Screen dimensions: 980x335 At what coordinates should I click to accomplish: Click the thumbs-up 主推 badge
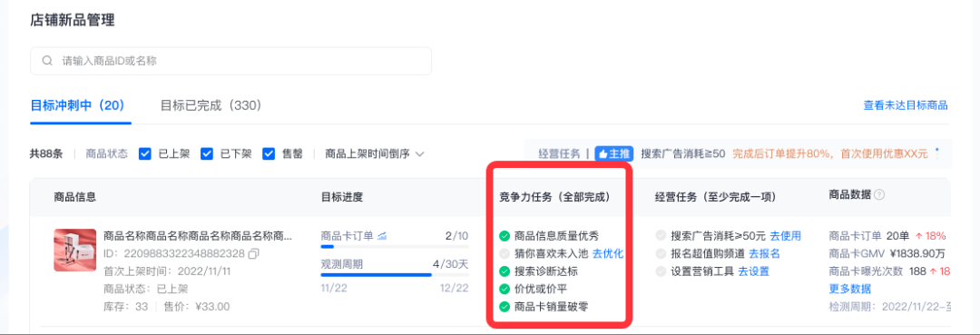pos(614,153)
